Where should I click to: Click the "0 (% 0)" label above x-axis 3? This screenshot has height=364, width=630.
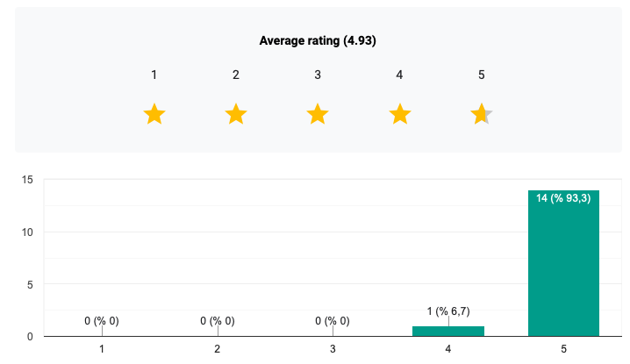coord(333,321)
